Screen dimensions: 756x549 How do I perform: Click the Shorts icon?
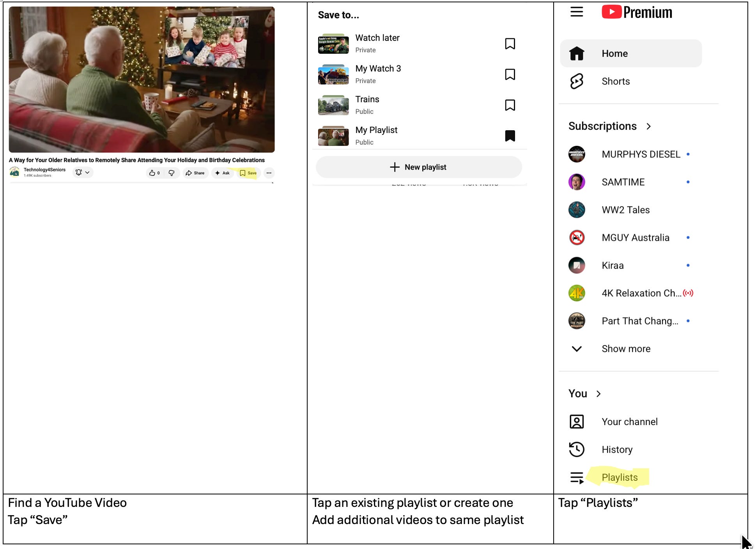pyautogui.click(x=577, y=81)
